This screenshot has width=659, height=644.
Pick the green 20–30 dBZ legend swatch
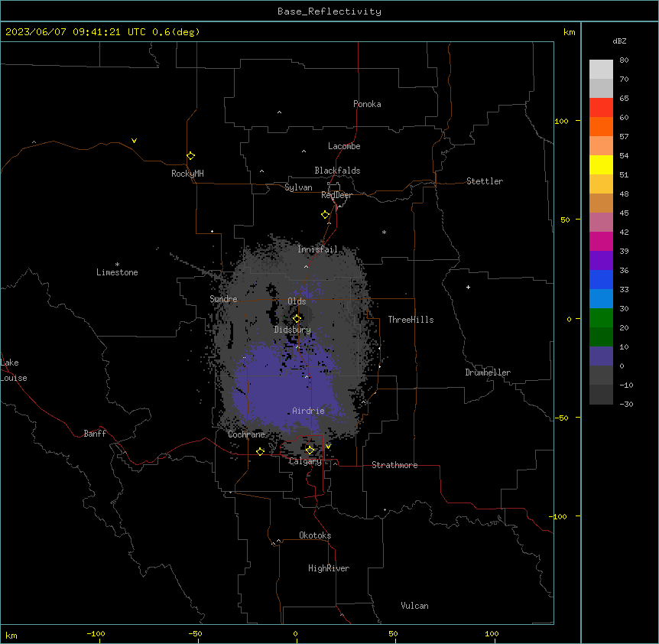601,318
